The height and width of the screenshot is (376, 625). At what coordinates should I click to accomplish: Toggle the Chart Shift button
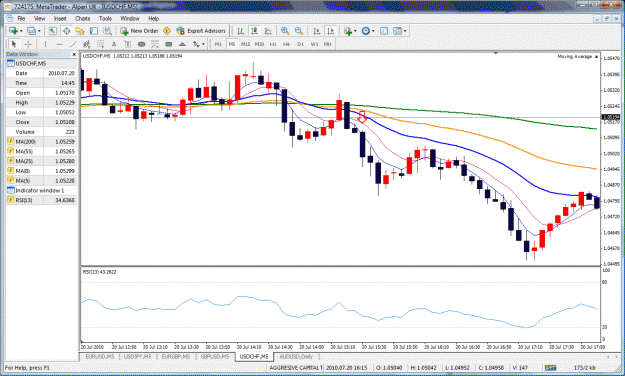[x=330, y=31]
